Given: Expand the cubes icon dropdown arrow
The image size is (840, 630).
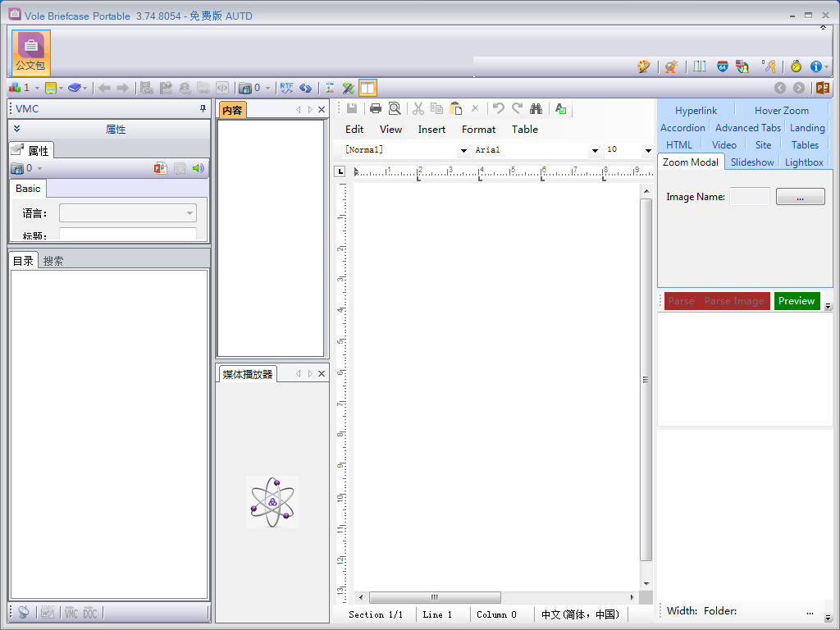Looking at the screenshot, I should tap(37, 88).
